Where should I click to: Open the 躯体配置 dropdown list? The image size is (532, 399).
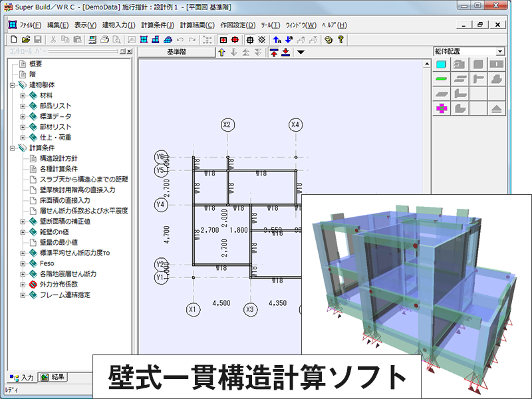point(500,51)
